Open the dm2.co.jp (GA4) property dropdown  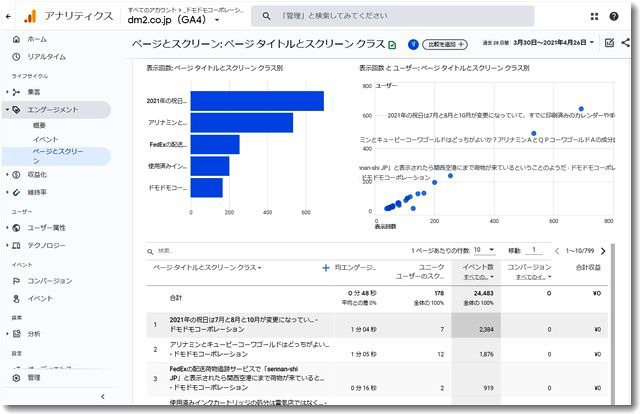point(173,20)
